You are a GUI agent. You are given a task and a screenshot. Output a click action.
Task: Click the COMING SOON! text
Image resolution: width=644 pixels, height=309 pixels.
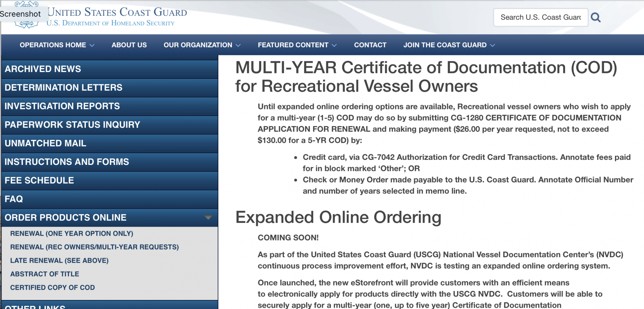coord(288,238)
